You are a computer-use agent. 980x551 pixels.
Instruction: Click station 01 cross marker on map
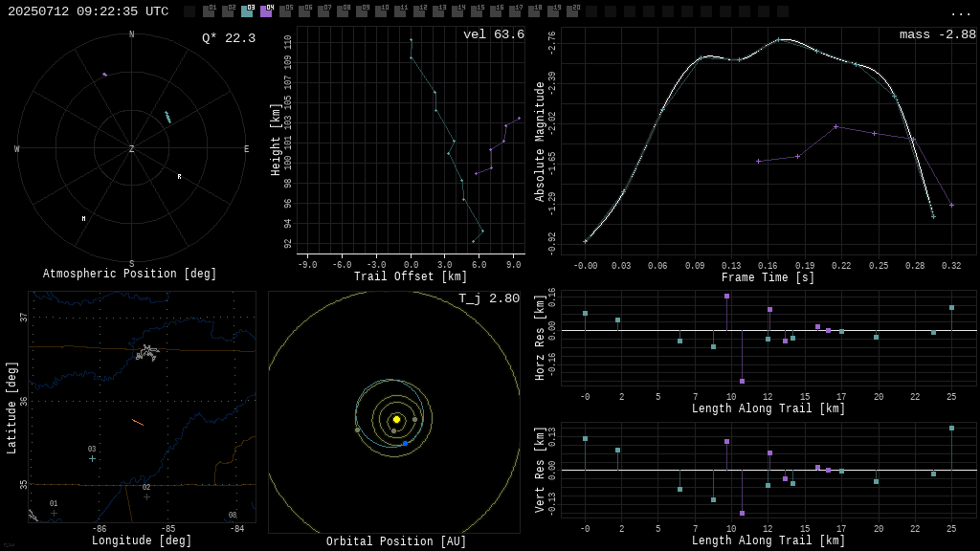pos(54,513)
